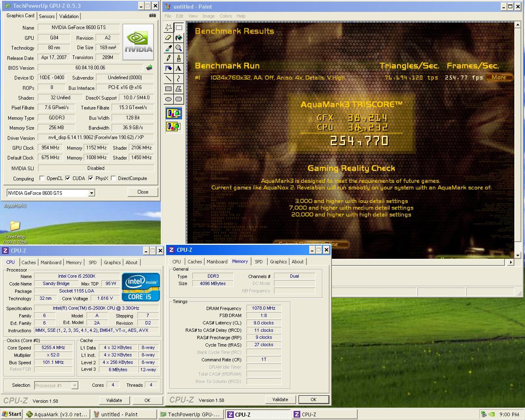Click the GPU Clock 954 MHz field

(50, 148)
